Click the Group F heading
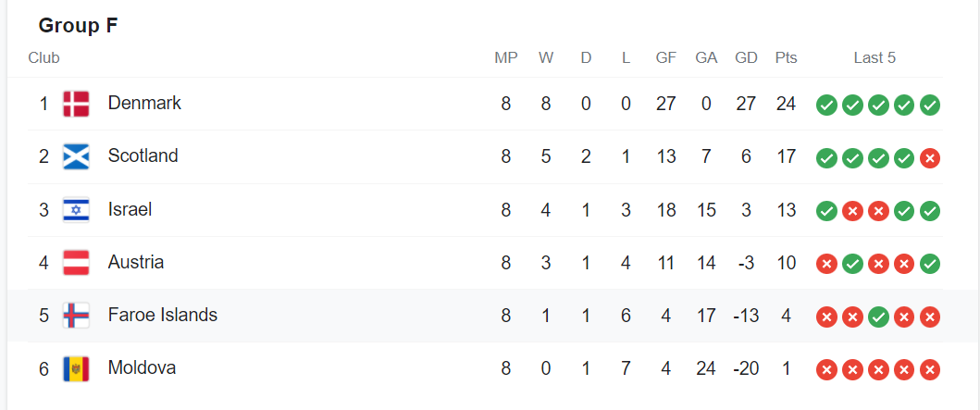Viewport: 980px width, 410px height. click(x=78, y=26)
